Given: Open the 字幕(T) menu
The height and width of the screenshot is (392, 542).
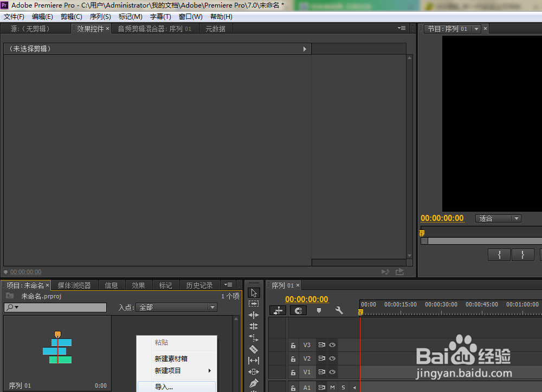Looking at the screenshot, I should point(160,17).
